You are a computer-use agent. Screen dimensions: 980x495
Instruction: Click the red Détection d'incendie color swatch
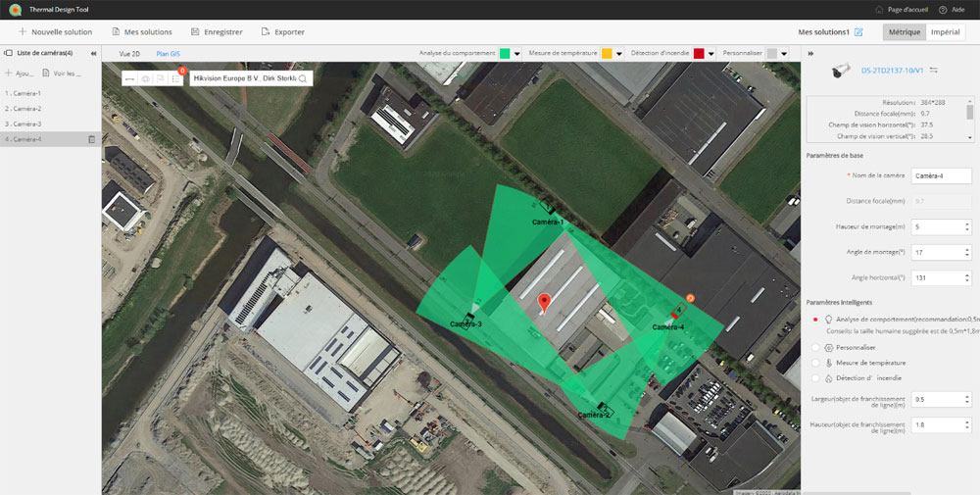[699, 54]
